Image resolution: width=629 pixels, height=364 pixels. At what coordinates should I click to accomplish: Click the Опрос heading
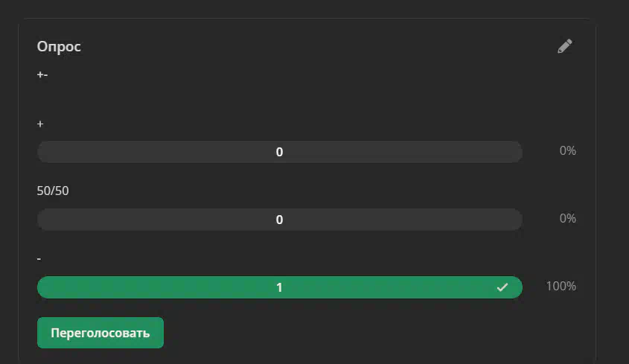pyautogui.click(x=59, y=47)
